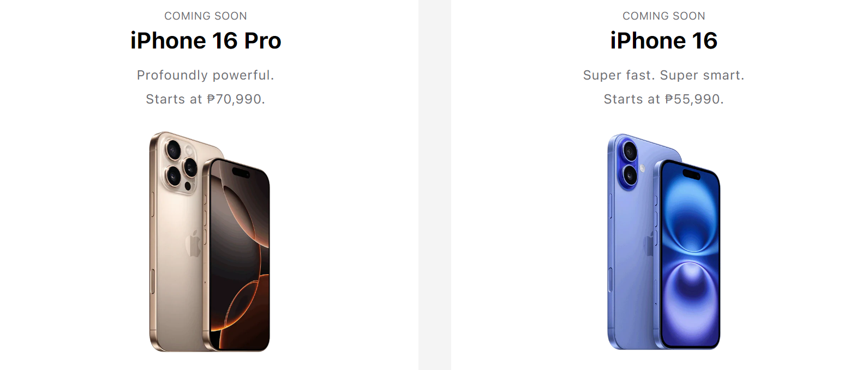Click the Dynamic Island on the iPhone 16 Pro screen
The height and width of the screenshot is (370, 868).
coord(241,173)
